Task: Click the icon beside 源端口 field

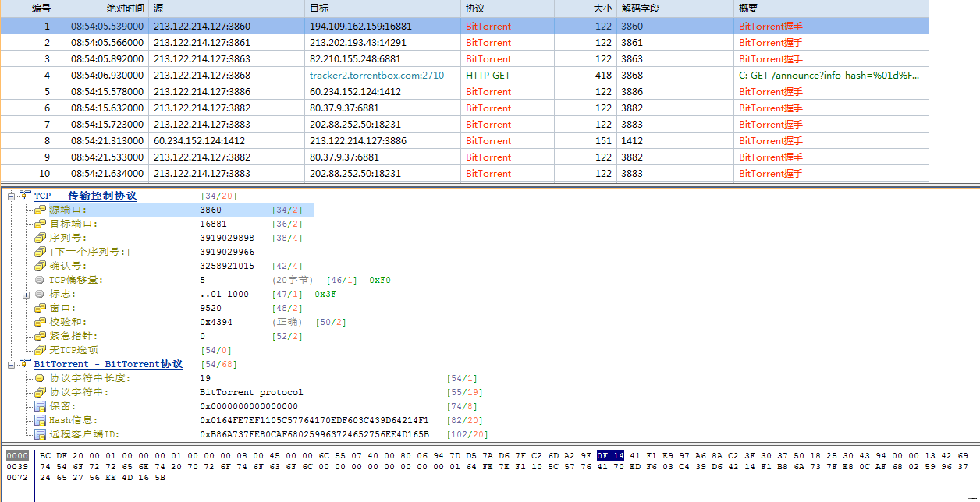Action: click(41, 210)
